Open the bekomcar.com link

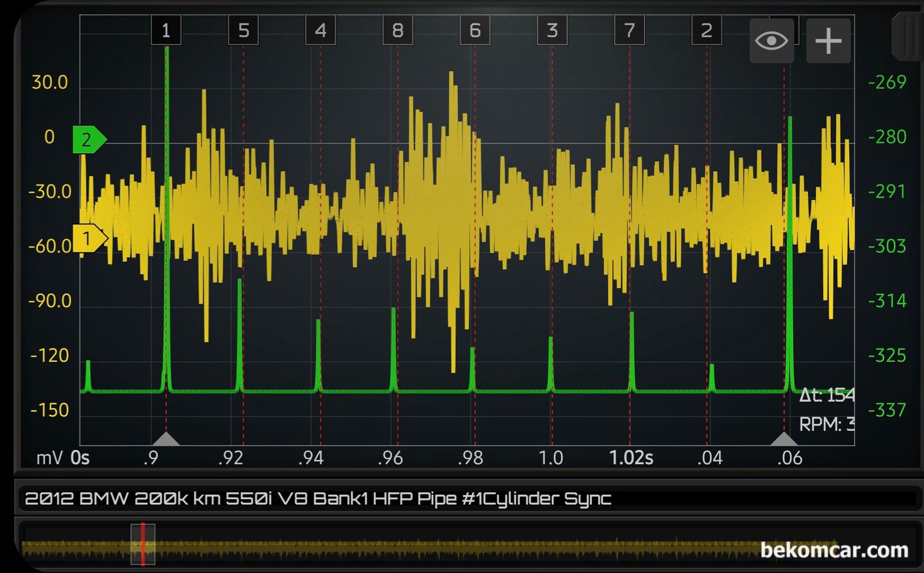[833, 550]
